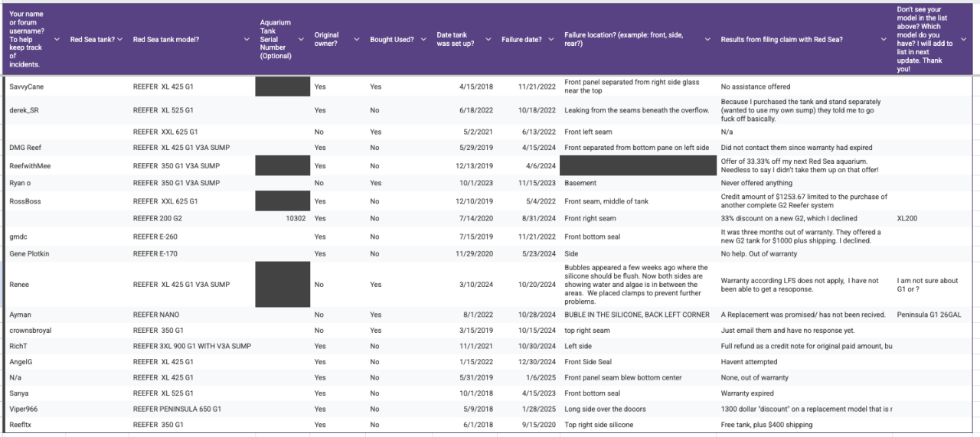Click the "REEFER 200 G2" model cell

pos(191,218)
